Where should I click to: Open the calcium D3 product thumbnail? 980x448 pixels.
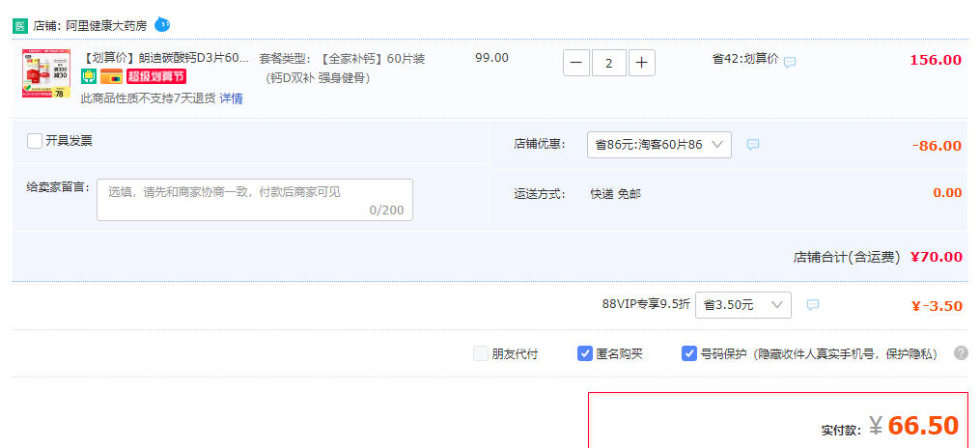click(x=46, y=73)
